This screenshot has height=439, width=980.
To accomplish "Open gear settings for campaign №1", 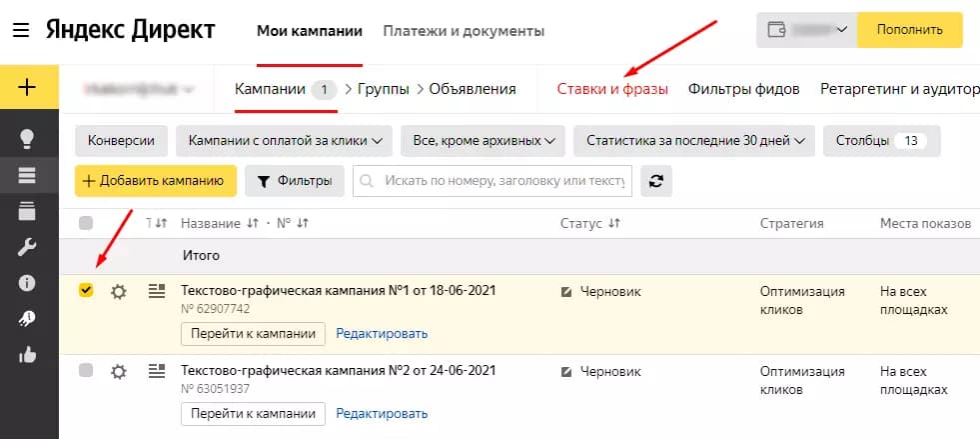I will (x=118, y=292).
